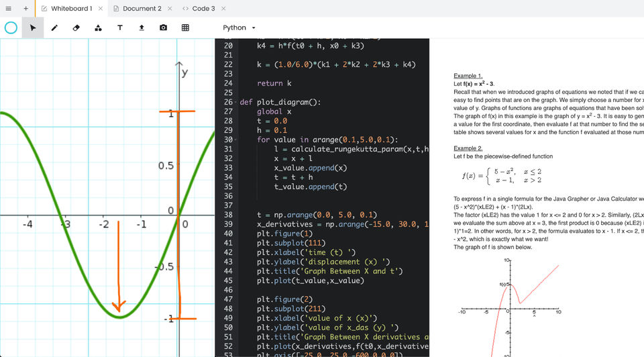Select the pointer arrow tool
This screenshot has width=644, height=357.
32,28
